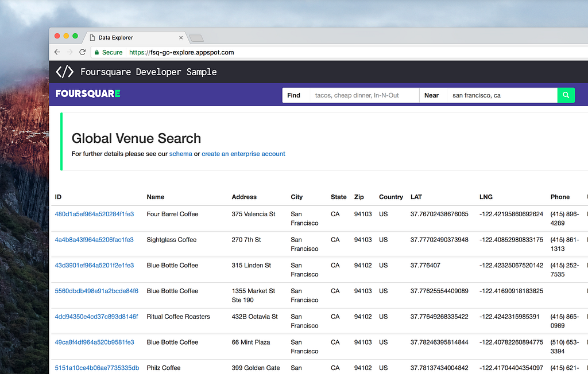Image resolution: width=588 pixels, height=374 pixels.
Task: Open create an enterprise account link
Action: tap(243, 154)
